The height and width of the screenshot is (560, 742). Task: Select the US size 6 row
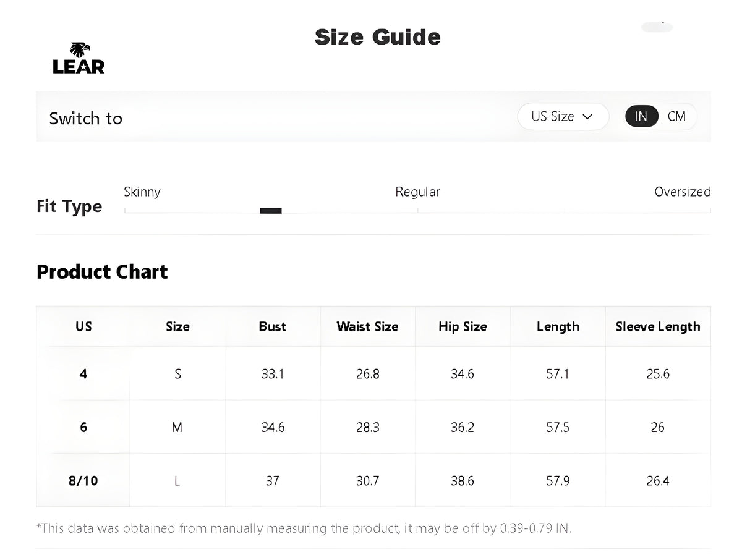pyautogui.click(x=373, y=427)
